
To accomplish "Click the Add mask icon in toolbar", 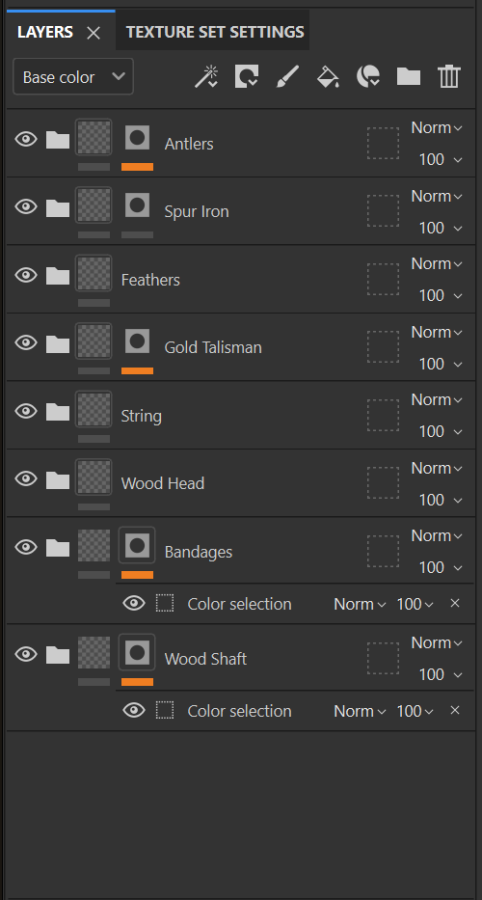I will point(246,76).
